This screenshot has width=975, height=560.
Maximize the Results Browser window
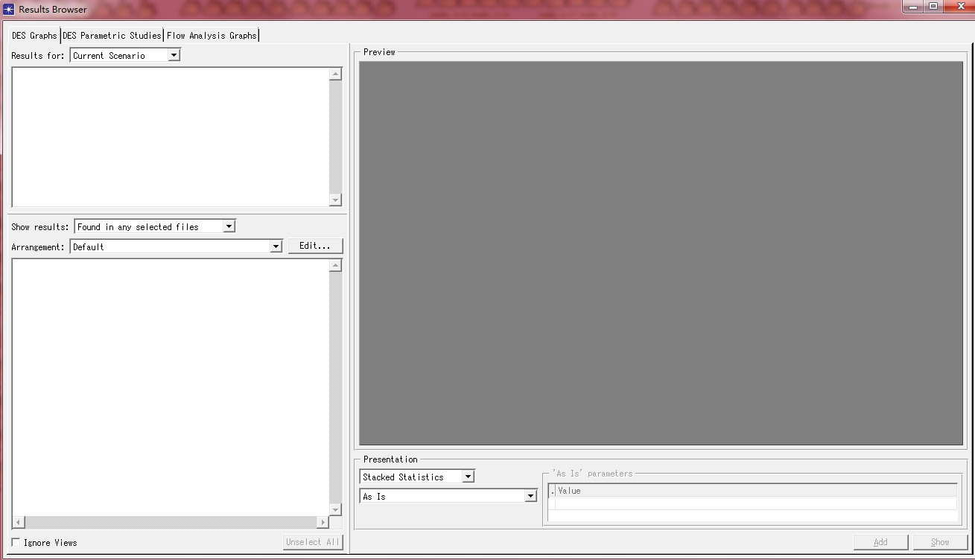click(933, 6)
